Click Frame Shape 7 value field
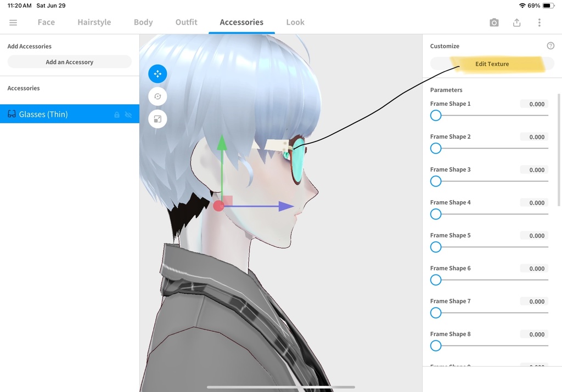Image resolution: width=562 pixels, height=392 pixels. [534, 302]
